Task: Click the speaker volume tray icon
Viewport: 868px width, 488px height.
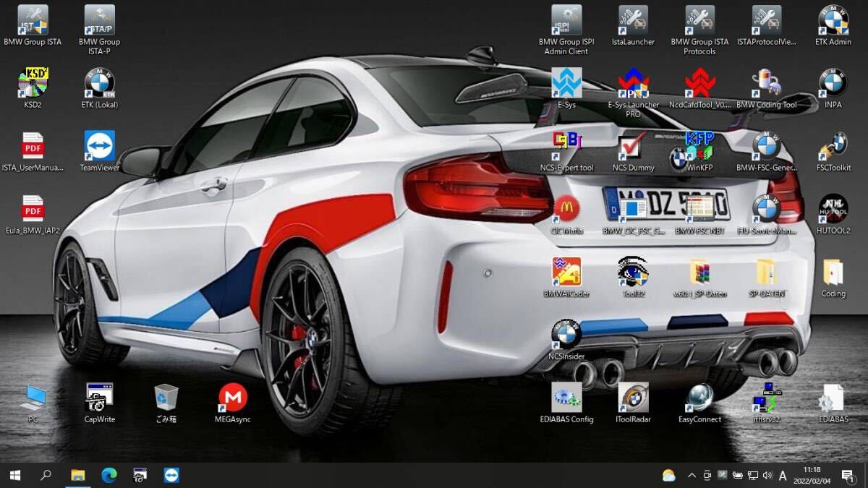Action: pos(767,475)
